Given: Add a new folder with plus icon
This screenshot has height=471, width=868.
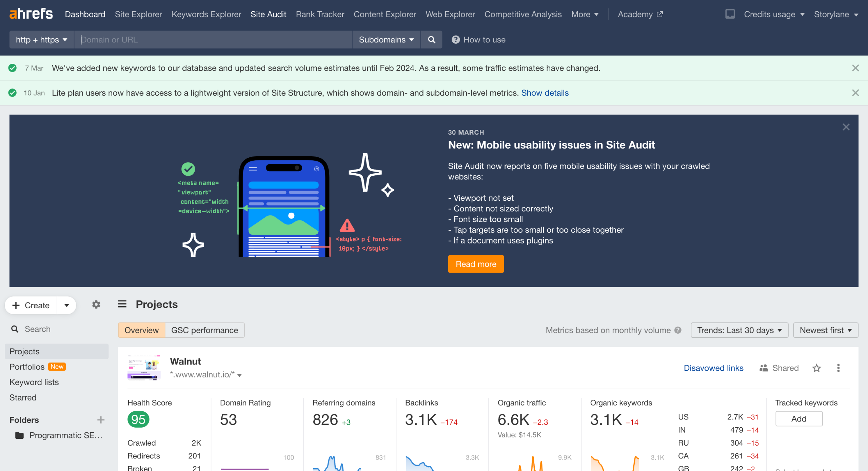Looking at the screenshot, I should [x=101, y=420].
